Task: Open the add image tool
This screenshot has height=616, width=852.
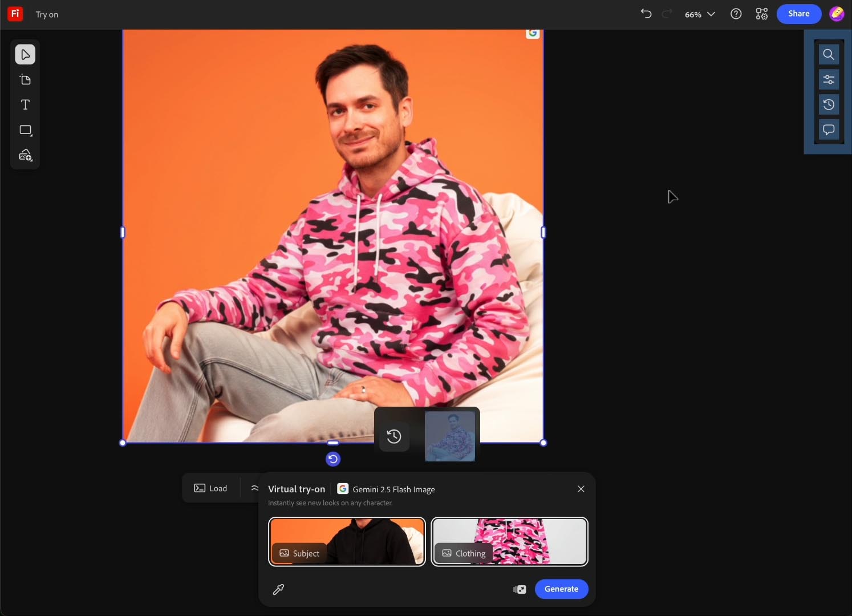Action: tap(25, 155)
